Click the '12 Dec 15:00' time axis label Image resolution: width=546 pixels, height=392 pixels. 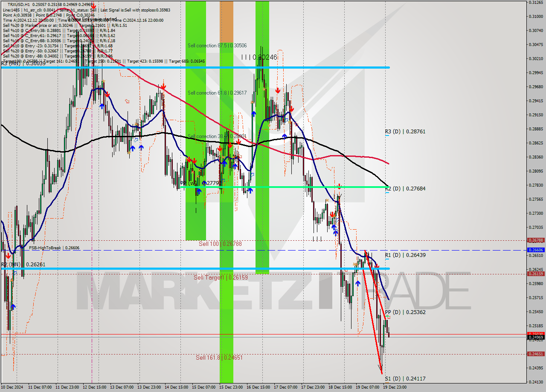95,387
